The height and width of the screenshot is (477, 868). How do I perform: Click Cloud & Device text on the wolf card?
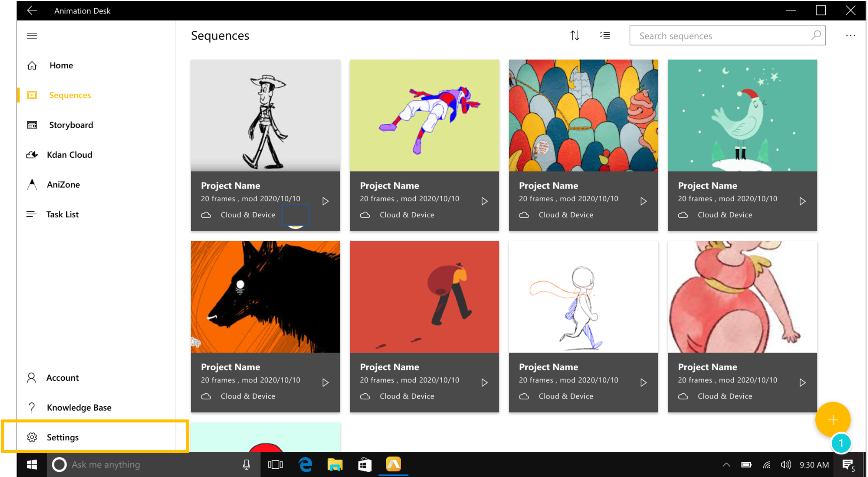(x=248, y=396)
